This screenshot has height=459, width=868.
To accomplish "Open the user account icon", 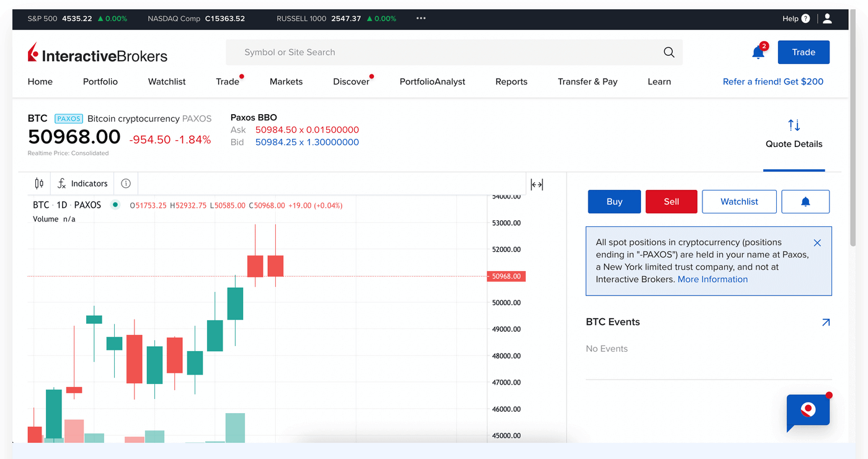I will click(827, 19).
